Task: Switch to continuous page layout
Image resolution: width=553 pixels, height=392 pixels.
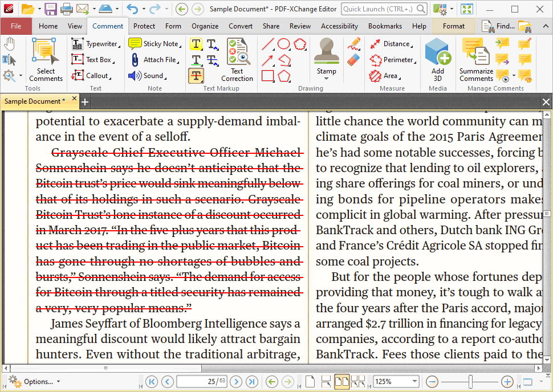Action: coord(326,381)
